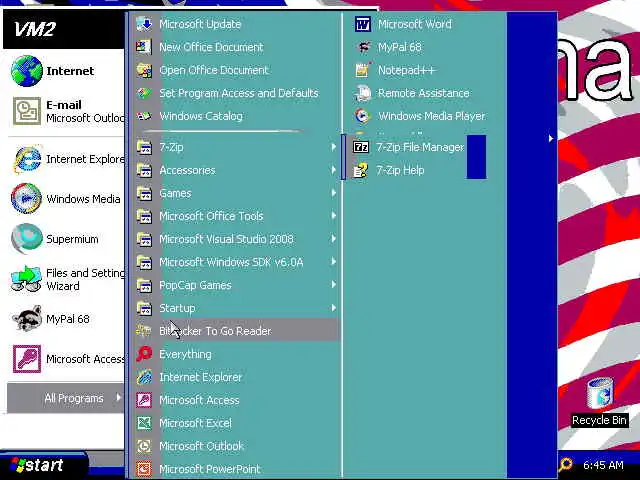
Task: Click Set Program Access and Defaults icon
Action: click(x=144, y=93)
